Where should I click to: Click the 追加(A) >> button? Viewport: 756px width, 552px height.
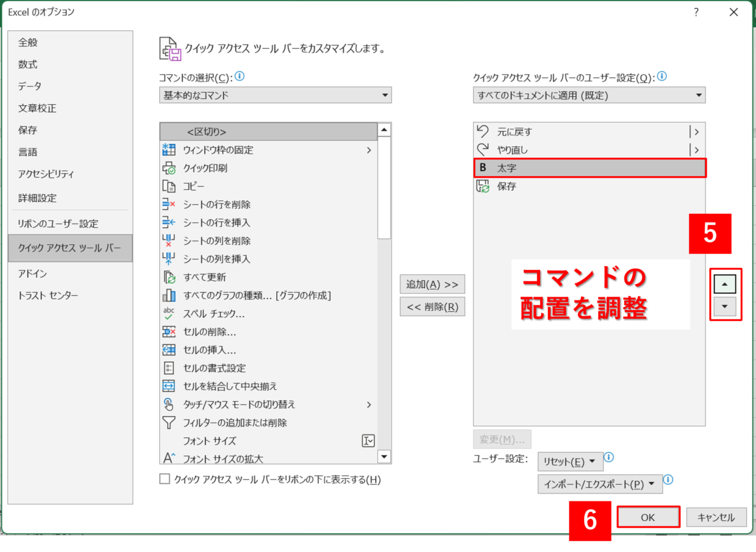[432, 284]
